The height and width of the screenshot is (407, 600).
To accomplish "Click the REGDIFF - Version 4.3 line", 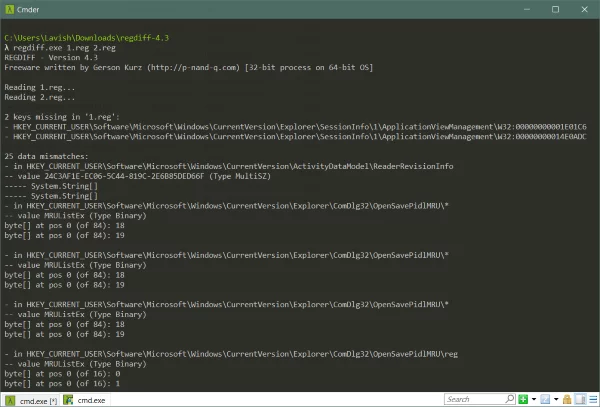I will coord(51,57).
